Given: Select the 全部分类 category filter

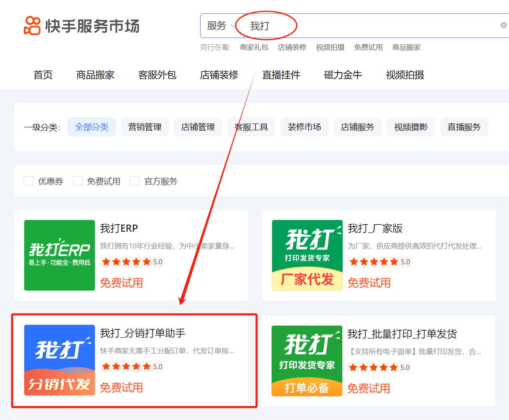Looking at the screenshot, I should coord(92,127).
